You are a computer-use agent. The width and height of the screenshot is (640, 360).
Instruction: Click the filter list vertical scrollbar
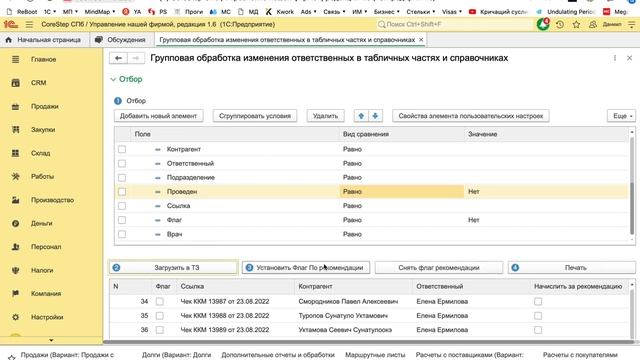(x=632, y=187)
